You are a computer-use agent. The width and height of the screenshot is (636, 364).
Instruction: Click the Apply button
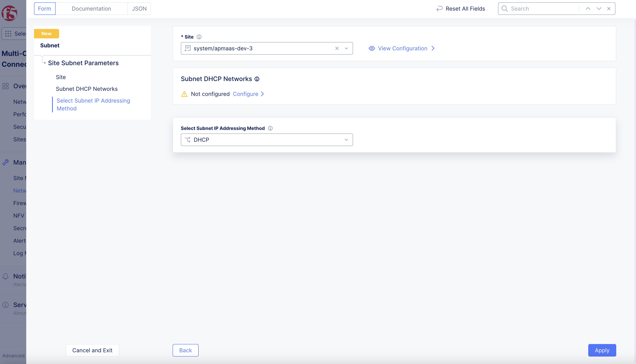tap(602, 350)
